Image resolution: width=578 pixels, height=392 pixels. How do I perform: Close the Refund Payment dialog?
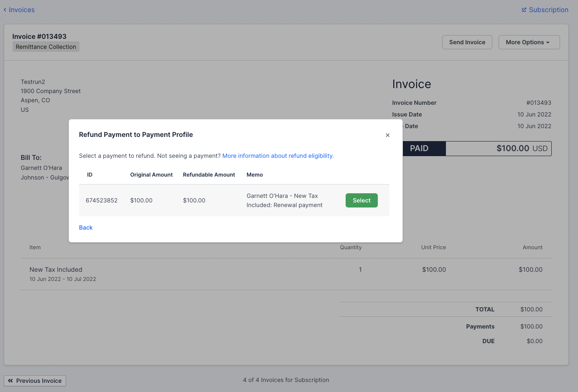click(387, 135)
